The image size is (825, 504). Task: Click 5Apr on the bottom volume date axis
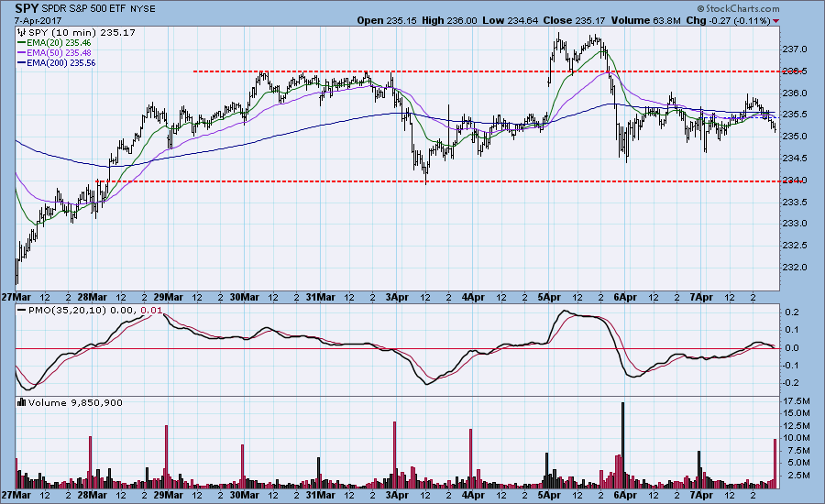pyautogui.click(x=549, y=495)
